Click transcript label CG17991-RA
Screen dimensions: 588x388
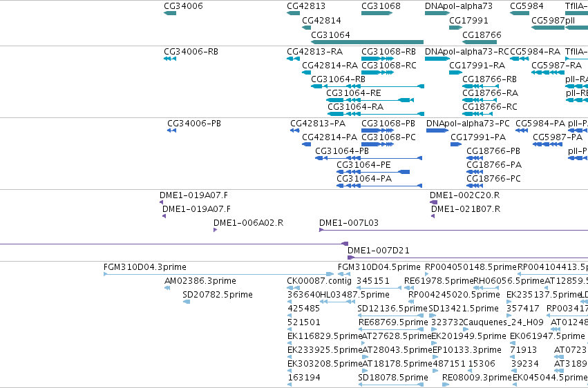coord(477,66)
